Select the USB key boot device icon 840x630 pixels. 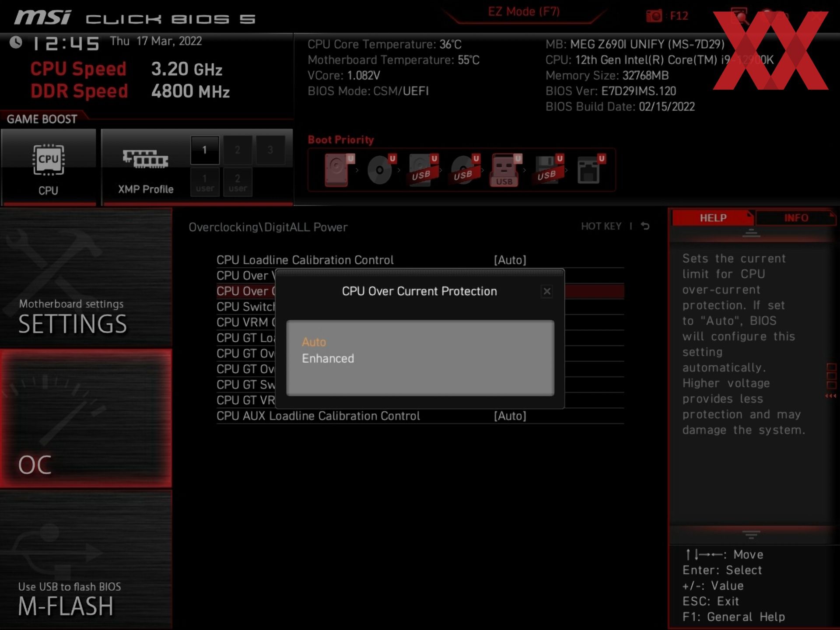pos(506,170)
